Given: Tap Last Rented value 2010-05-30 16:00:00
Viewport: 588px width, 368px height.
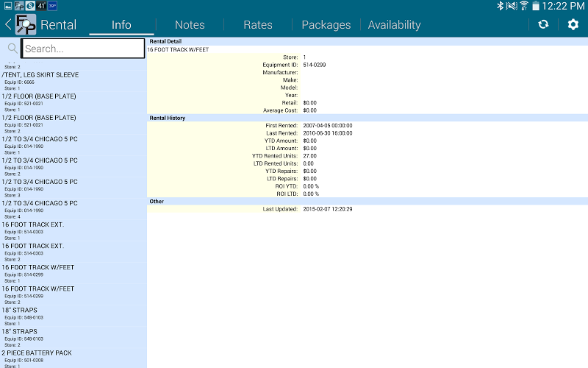Looking at the screenshot, I should tap(328, 133).
